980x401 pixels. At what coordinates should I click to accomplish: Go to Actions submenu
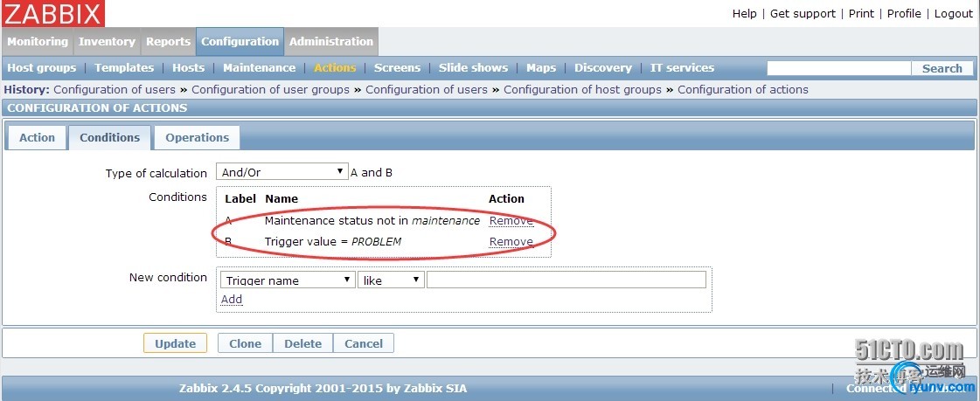(x=335, y=68)
